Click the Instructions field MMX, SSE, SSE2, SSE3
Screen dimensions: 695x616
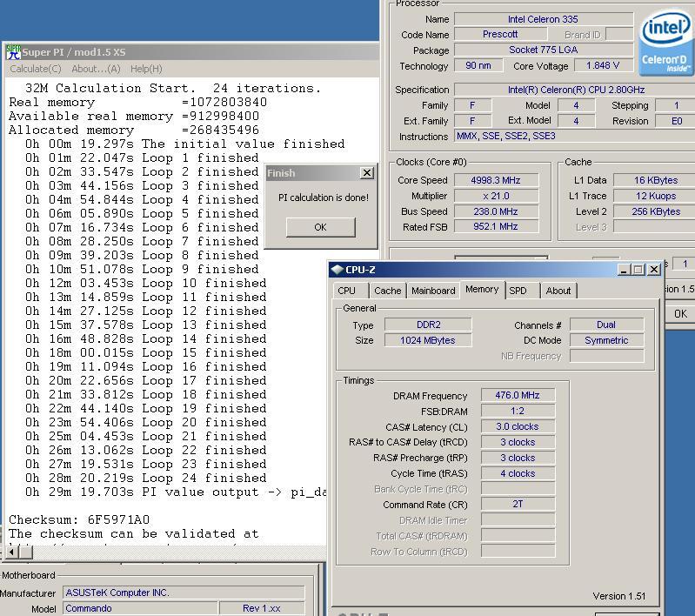574,136
